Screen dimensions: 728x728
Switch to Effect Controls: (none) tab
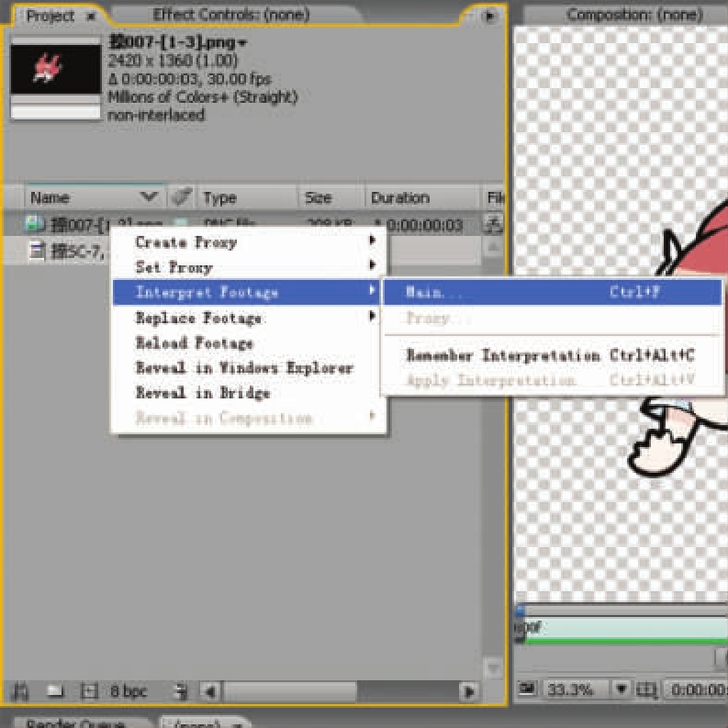(231, 15)
